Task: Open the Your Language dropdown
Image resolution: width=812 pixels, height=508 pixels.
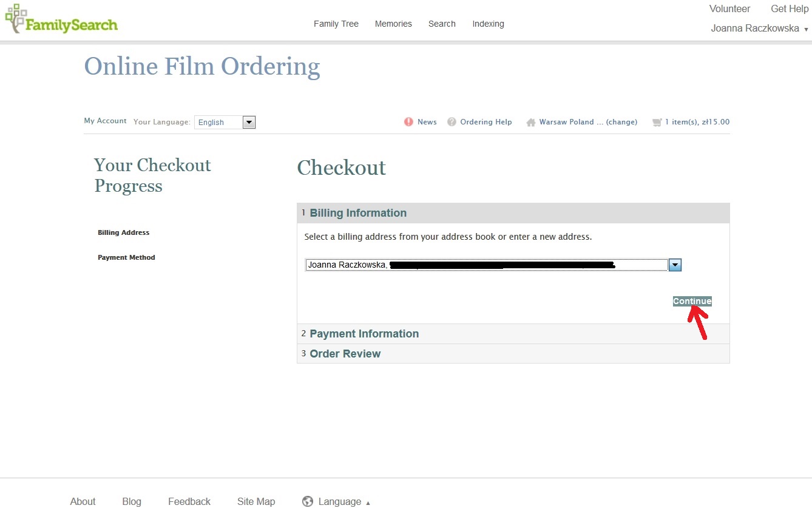Action: (x=249, y=123)
